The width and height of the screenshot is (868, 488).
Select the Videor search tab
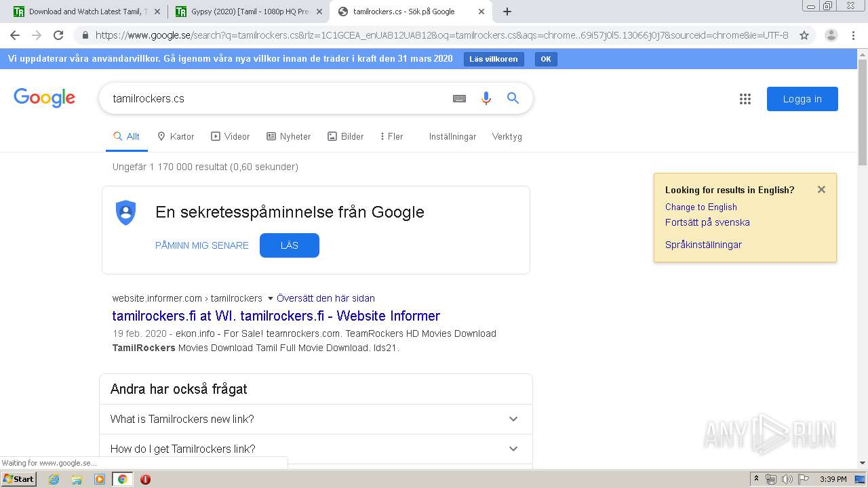pos(231,136)
